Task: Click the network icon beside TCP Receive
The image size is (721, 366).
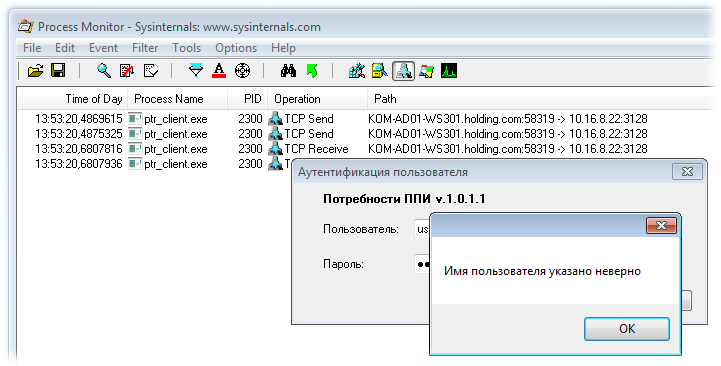Action: 275,149
